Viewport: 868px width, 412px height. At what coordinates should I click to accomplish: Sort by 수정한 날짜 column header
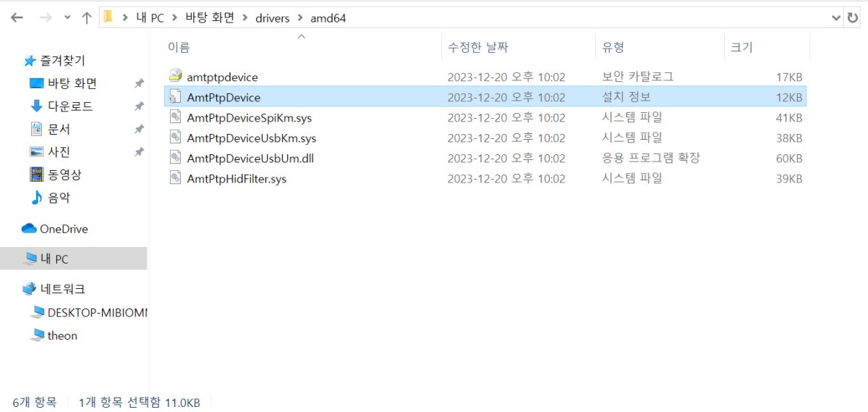pos(477,47)
